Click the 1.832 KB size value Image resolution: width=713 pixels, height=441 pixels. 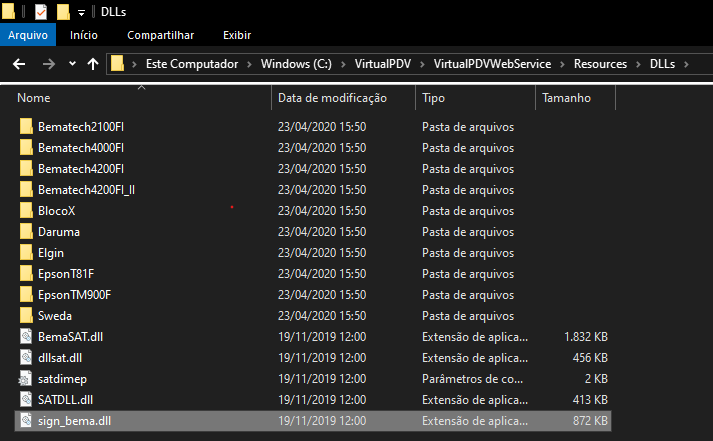tap(586, 337)
